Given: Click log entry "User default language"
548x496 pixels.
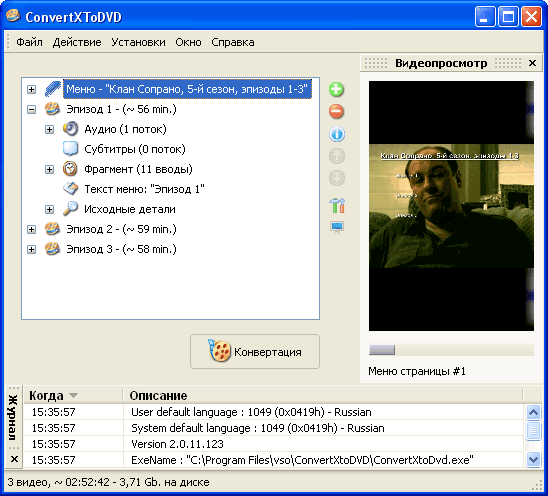Looking at the screenshot, I should pyautogui.click(x=251, y=412).
